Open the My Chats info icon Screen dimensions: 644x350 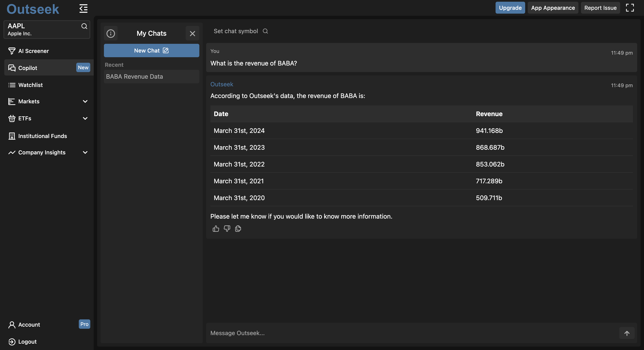(111, 33)
